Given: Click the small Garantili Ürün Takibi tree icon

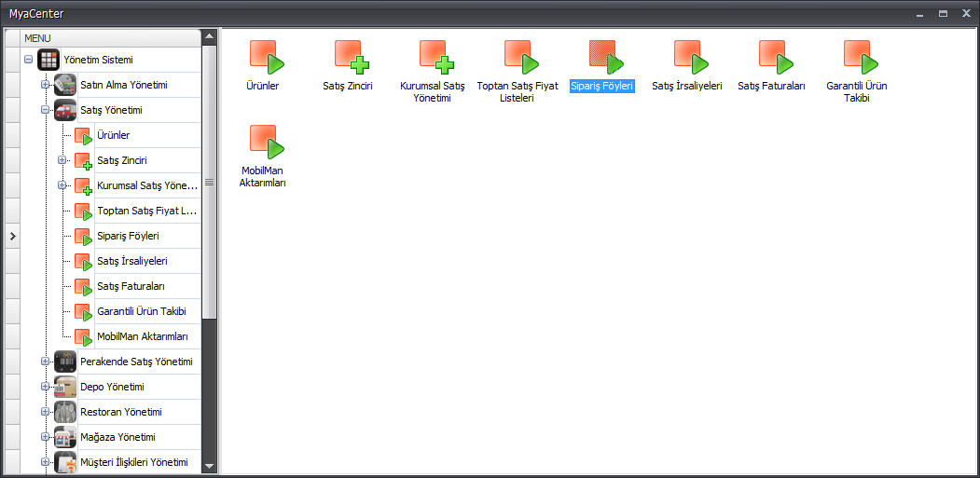Looking at the screenshot, I should tap(83, 312).
